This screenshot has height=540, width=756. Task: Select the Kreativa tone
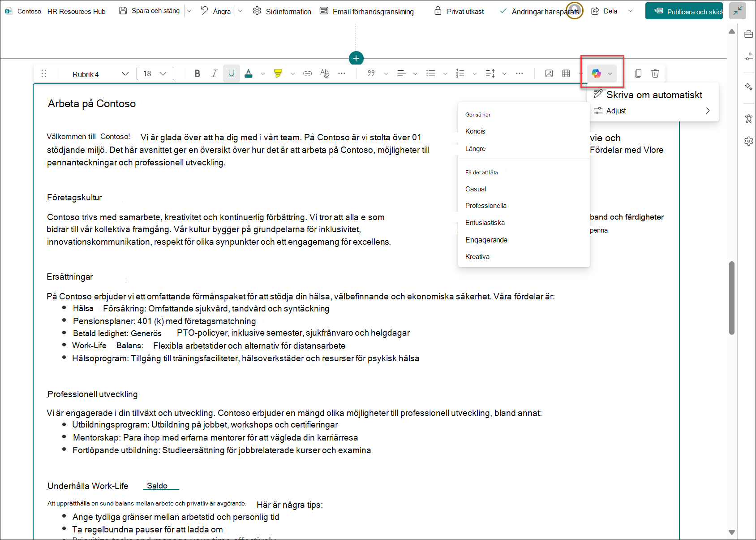[524, 257]
